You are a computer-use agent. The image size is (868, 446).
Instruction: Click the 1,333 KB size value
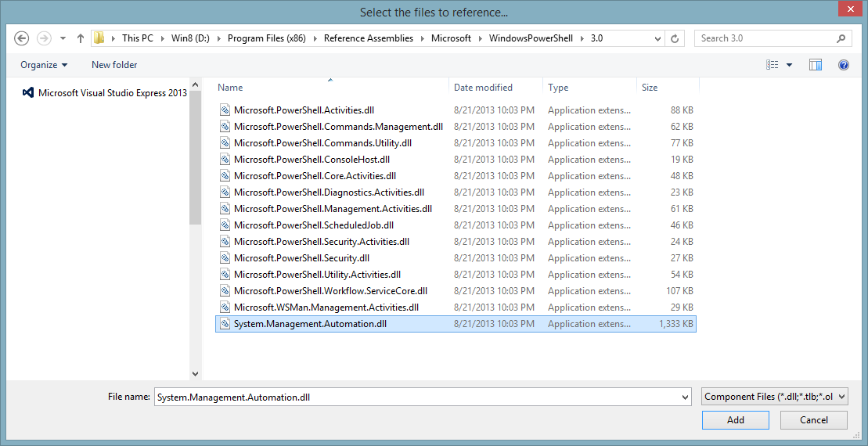pos(676,324)
